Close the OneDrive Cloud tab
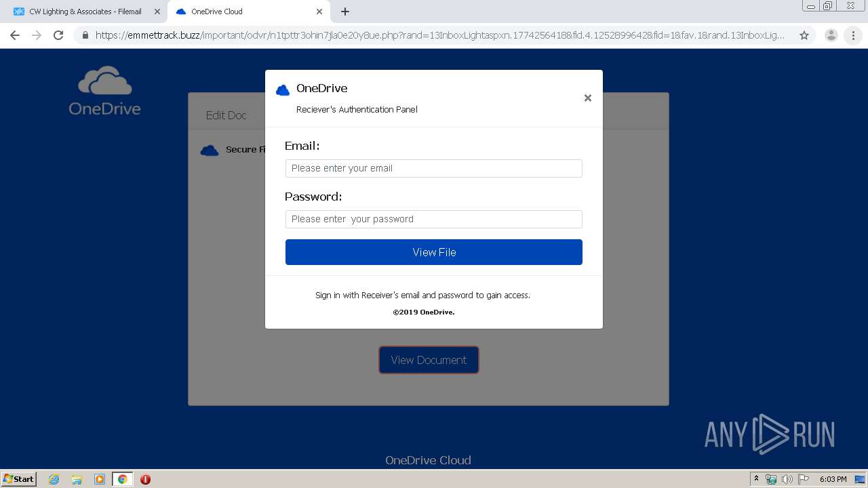Viewport: 868px width, 488px height. coord(319,12)
